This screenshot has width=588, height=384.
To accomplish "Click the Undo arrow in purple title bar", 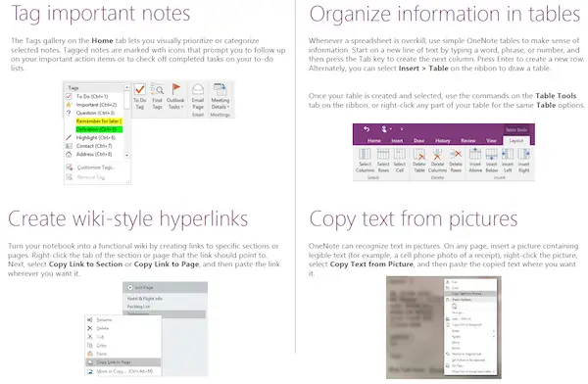I will [x=367, y=129].
